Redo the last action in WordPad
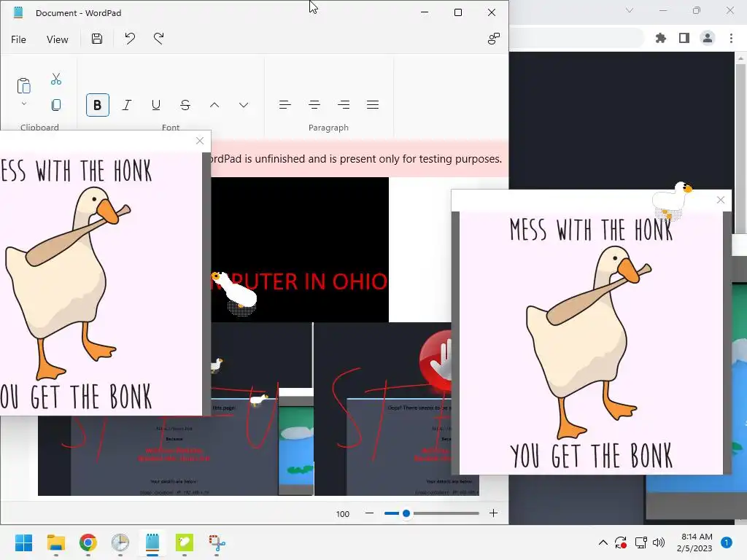The width and height of the screenshot is (747, 560). (158, 39)
